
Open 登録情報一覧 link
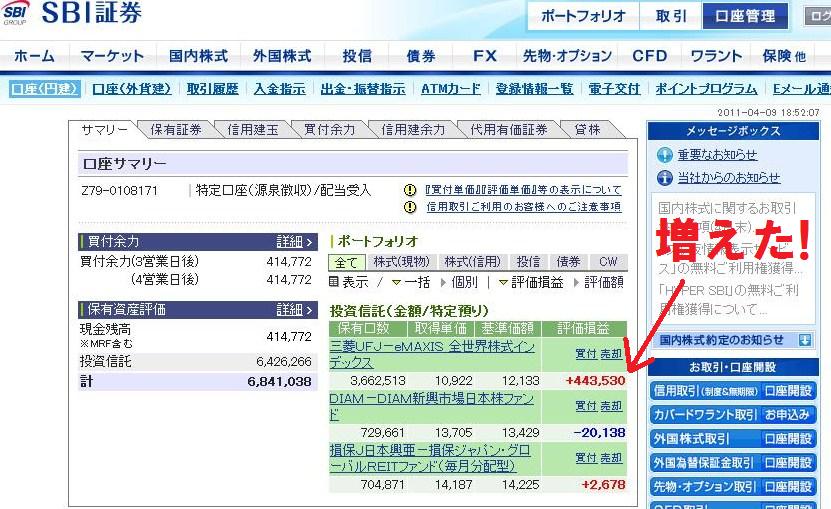click(x=534, y=89)
